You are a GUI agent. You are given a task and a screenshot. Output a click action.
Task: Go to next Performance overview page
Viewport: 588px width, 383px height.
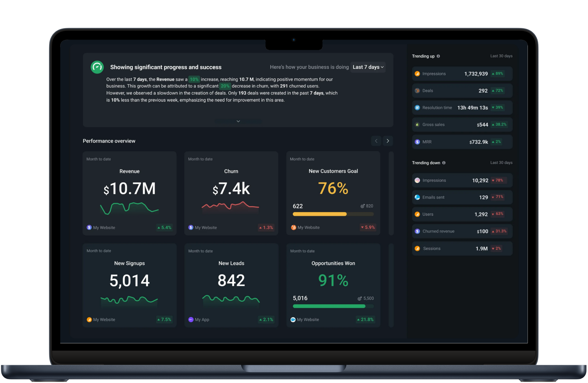click(388, 141)
